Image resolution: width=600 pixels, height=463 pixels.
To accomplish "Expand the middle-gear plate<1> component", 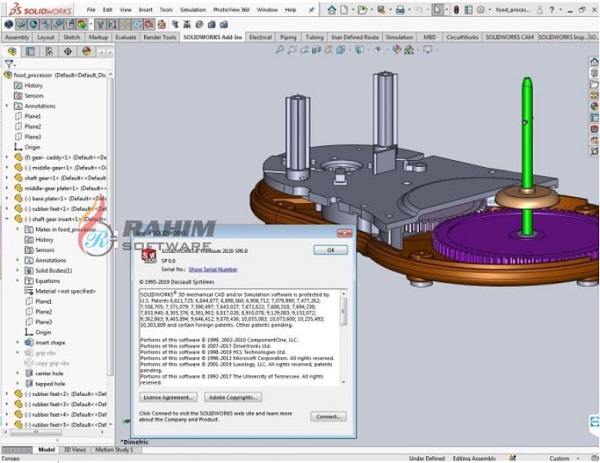I will [7, 188].
